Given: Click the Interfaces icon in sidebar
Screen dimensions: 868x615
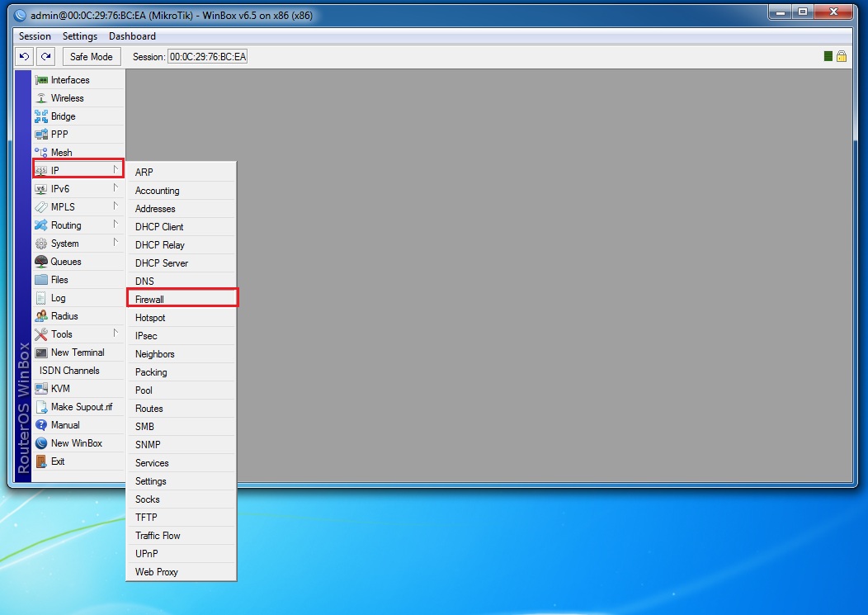Looking at the screenshot, I should click(41, 80).
